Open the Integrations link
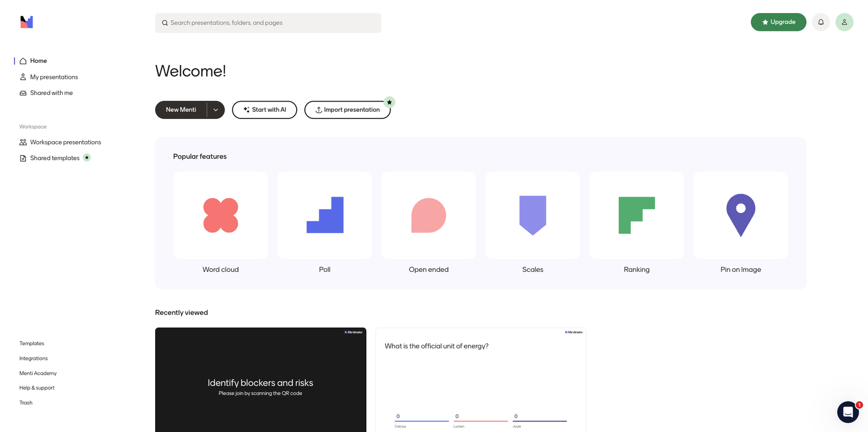This screenshot has width=868, height=432. [34, 358]
